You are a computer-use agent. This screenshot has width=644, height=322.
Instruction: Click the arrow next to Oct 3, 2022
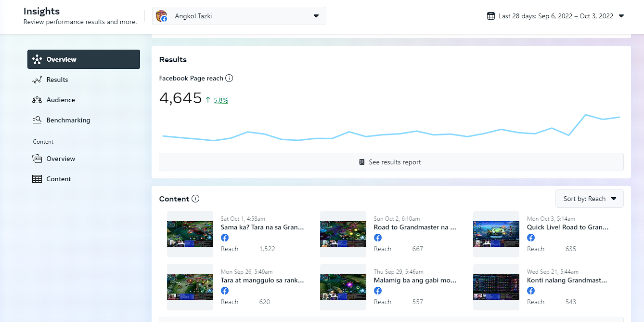(621, 16)
